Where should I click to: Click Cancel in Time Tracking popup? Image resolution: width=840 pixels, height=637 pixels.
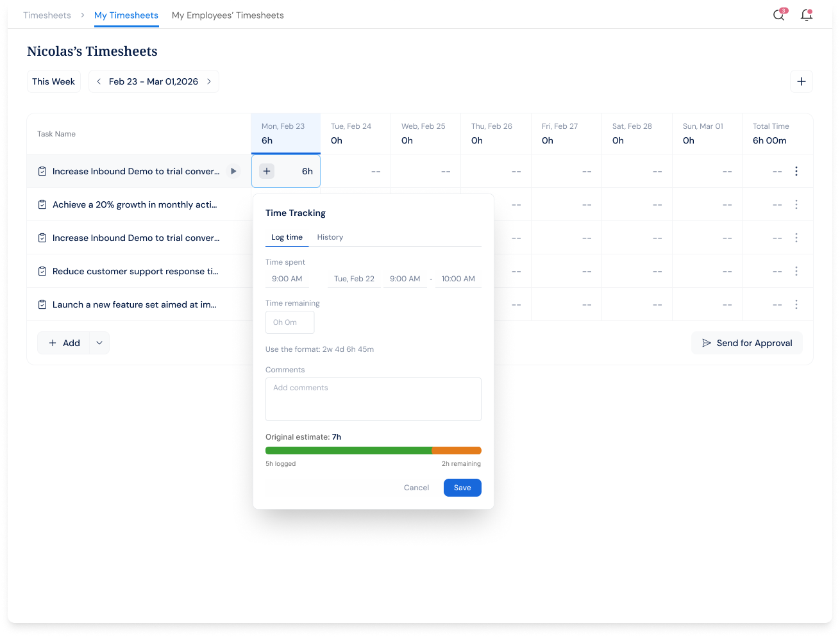click(416, 488)
